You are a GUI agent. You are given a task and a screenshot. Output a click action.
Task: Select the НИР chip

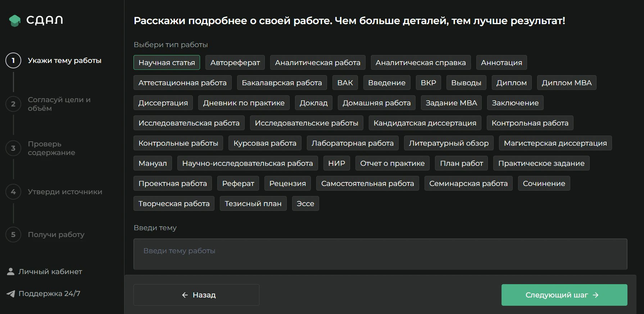click(336, 163)
